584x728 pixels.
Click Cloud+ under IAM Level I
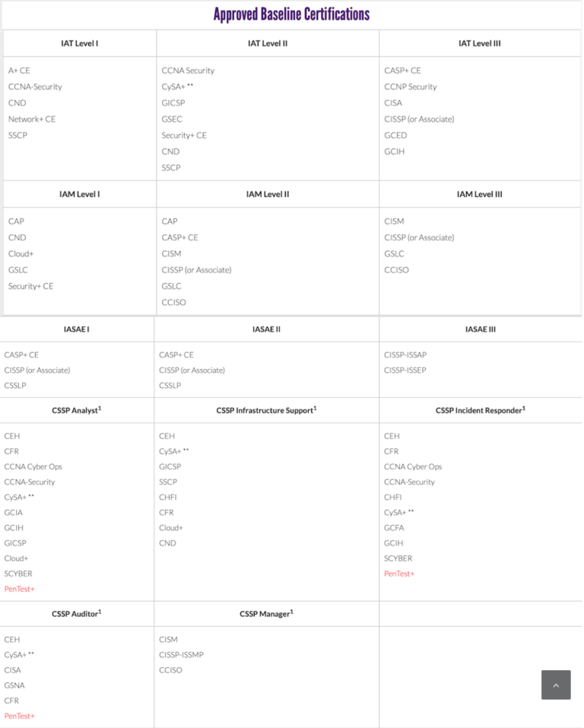(x=21, y=253)
